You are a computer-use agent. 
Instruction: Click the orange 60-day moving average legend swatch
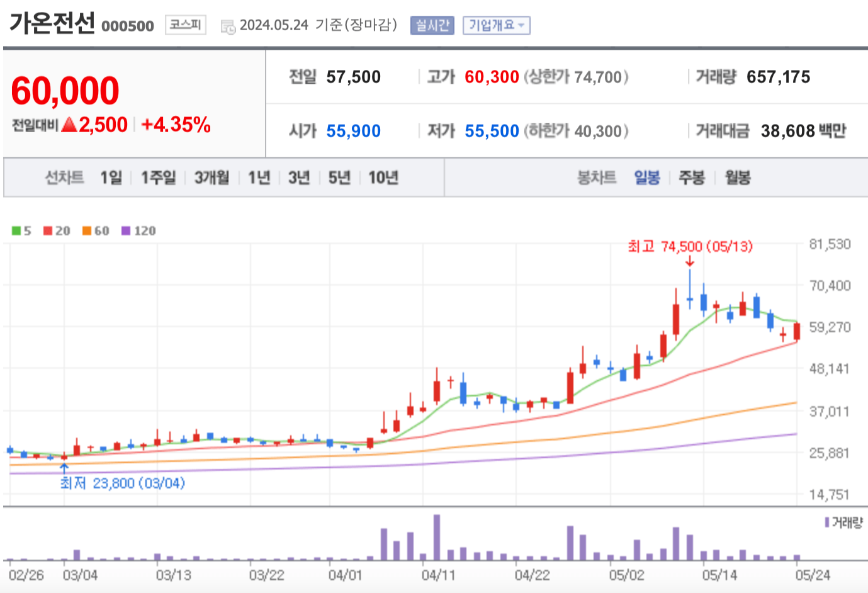click(x=87, y=231)
